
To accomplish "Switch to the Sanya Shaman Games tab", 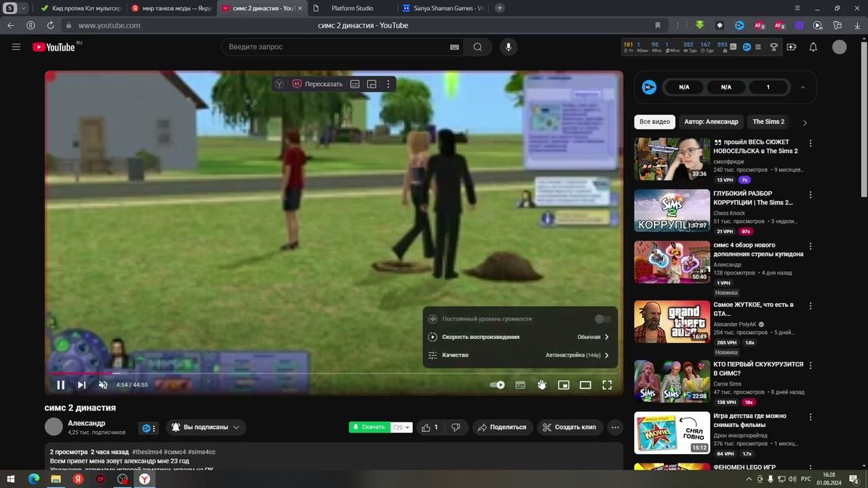I will 442,8.
